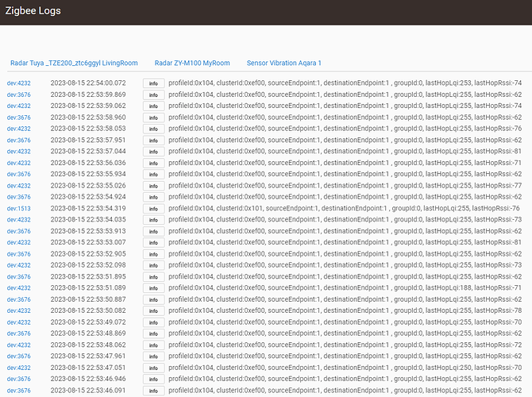Click info button for 22:53:55.934 entry
This screenshot has height=397, width=532.
pos(154,175)
